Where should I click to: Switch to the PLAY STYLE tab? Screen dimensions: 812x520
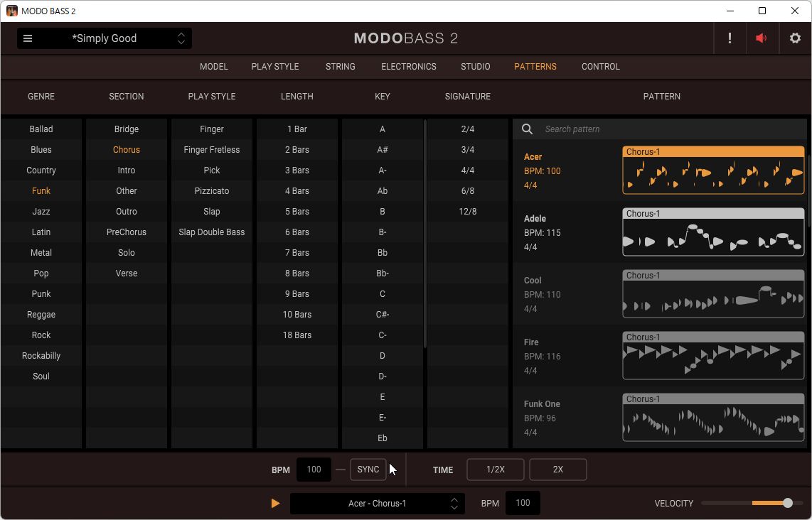[x=275, y=67]
